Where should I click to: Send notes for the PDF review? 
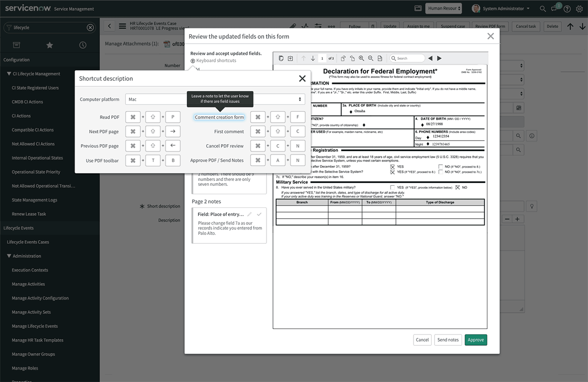[447, 339]
